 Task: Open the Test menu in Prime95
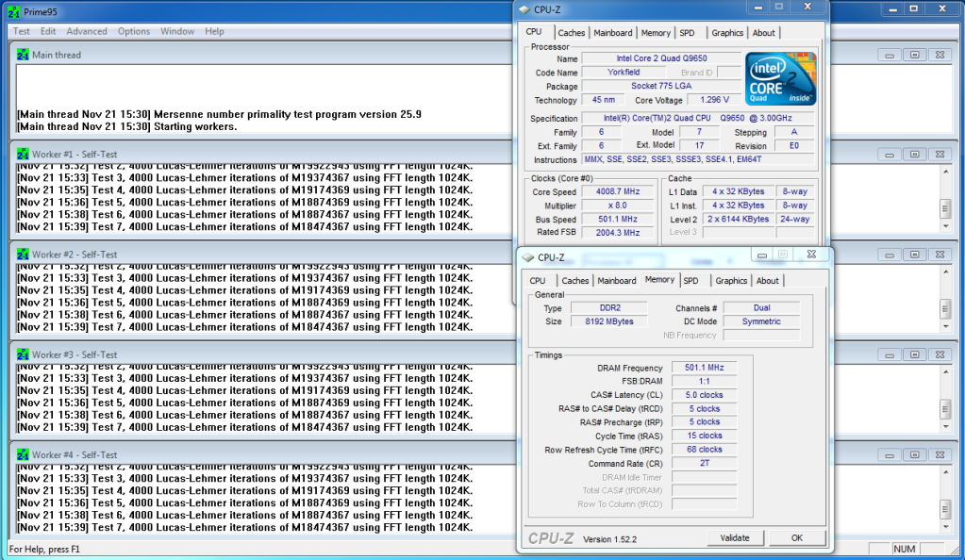pyautogui.click(x=21, y=31)
